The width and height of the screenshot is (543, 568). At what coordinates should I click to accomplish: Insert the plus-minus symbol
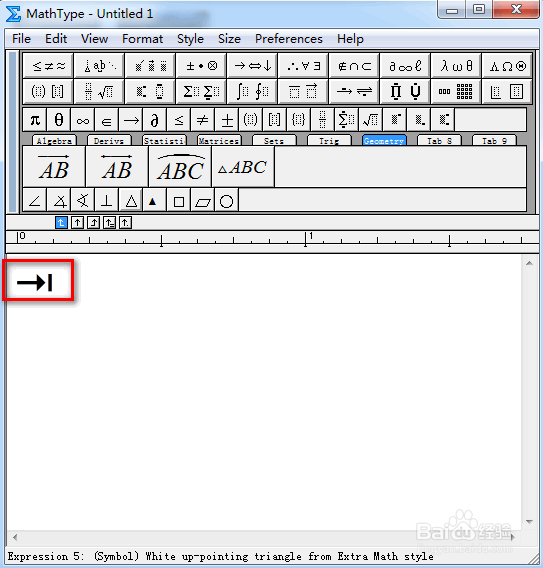tap(227, 120)
